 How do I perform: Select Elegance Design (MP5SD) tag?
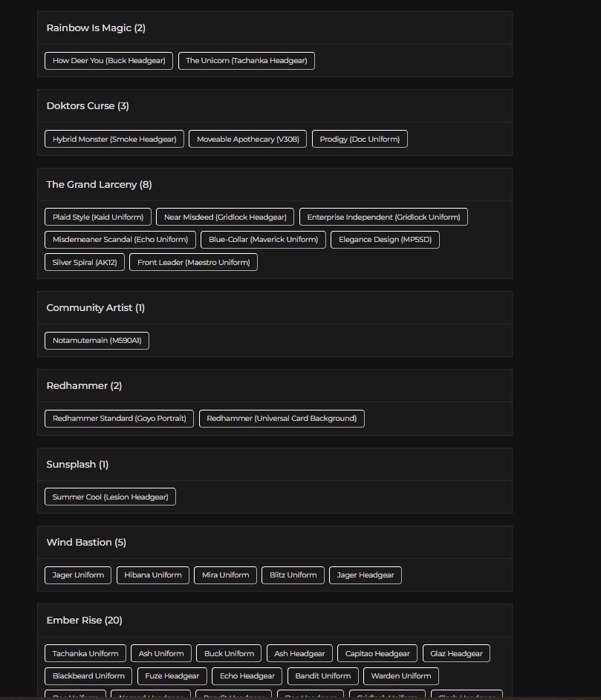tap(385, 240)
